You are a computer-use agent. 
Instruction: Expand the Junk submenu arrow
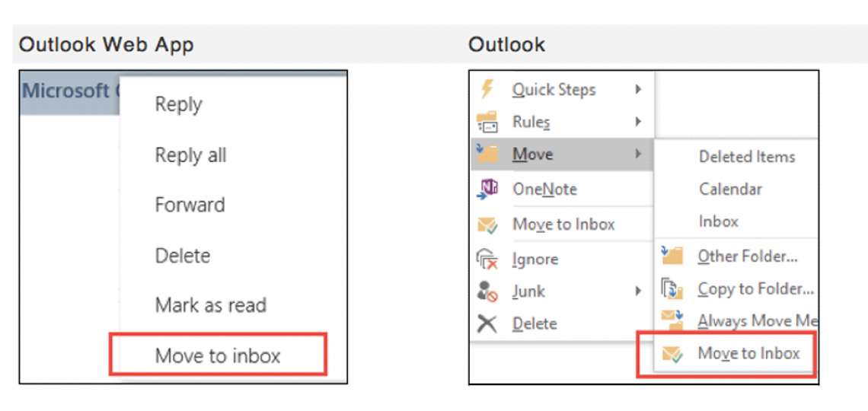[x=639, y=291]
